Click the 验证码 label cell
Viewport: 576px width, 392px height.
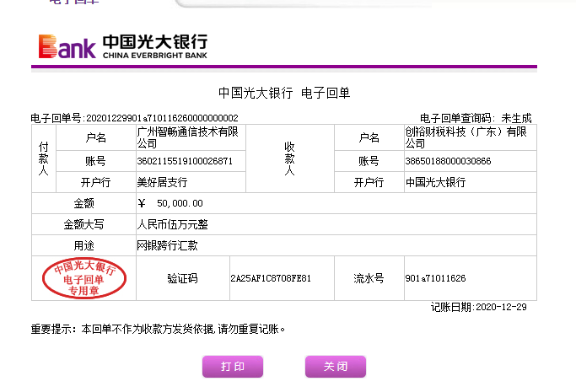182,278
